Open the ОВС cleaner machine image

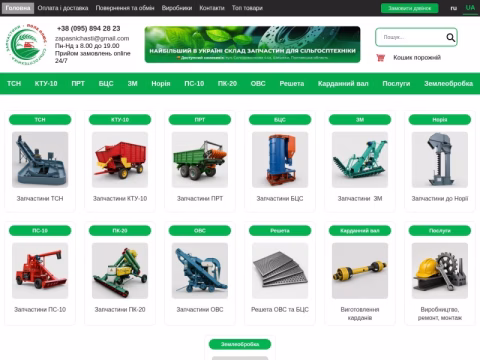click(x=200, y=271)
